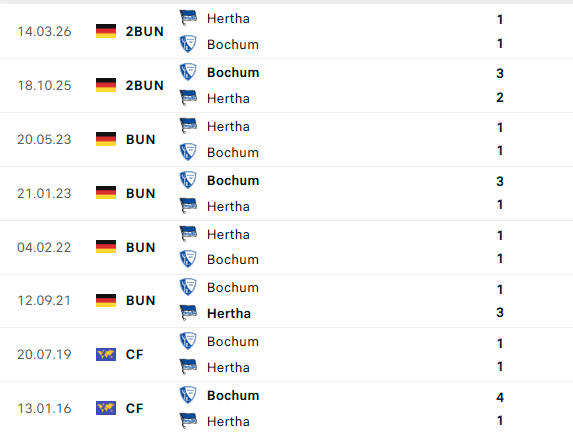Click Hertha score 2 in 18.10.25 match
The width and height of the screenshot is (573, 434).
500,97
